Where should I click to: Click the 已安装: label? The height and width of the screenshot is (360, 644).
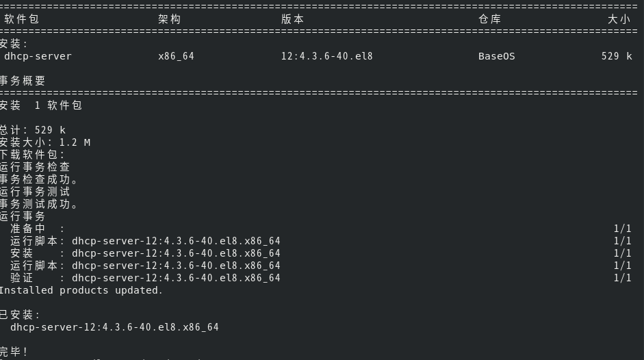[21, 315]
